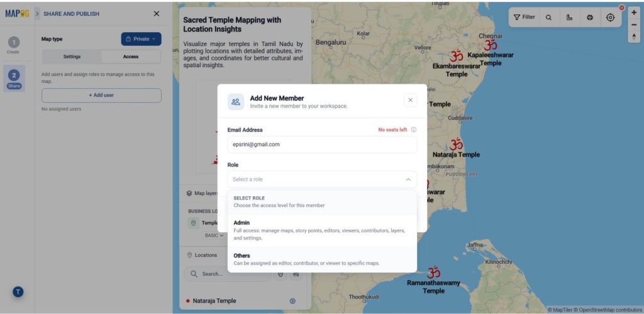Click the Ramanathaswamy Temple Om marker
The height and width of the screenshot is (314, 644).
(x=433, y=272)
